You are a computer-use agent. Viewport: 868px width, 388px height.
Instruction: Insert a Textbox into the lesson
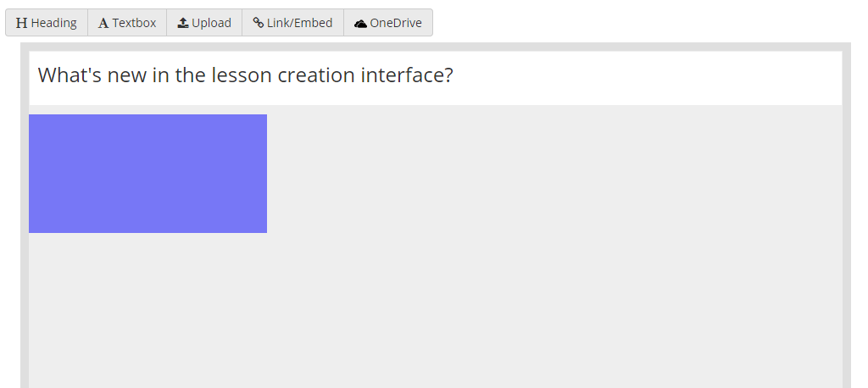127,23
